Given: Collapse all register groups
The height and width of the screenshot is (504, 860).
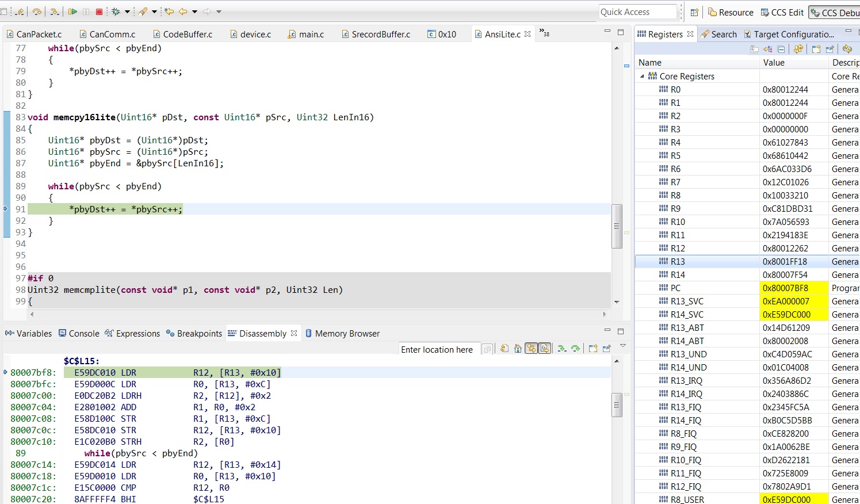Looking at the screenshot, I should [781, 49].
